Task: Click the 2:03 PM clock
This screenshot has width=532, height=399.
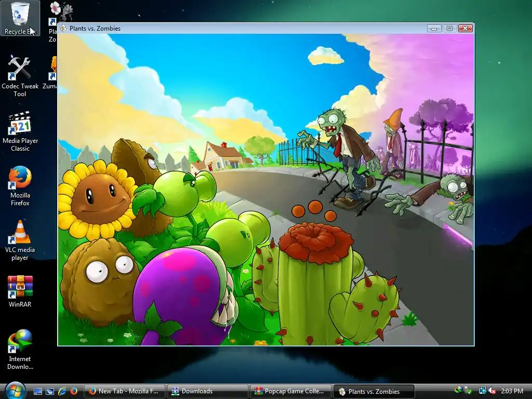Action: pos(512,391)
